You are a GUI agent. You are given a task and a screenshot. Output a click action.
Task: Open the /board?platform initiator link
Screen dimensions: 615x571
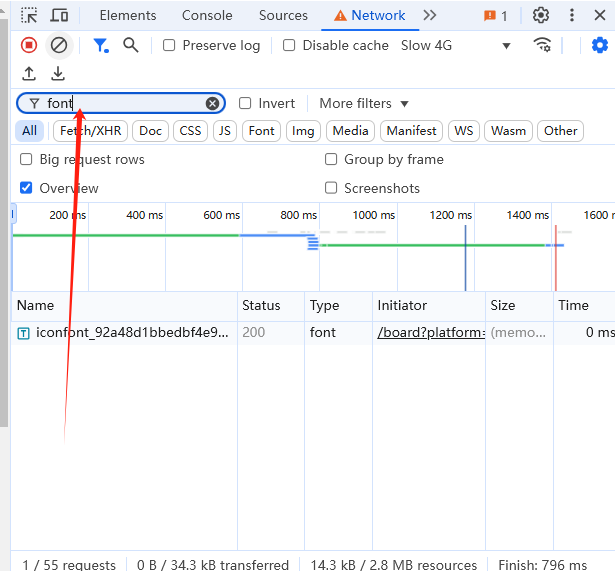pyautogui.click(x=431, y=333)
